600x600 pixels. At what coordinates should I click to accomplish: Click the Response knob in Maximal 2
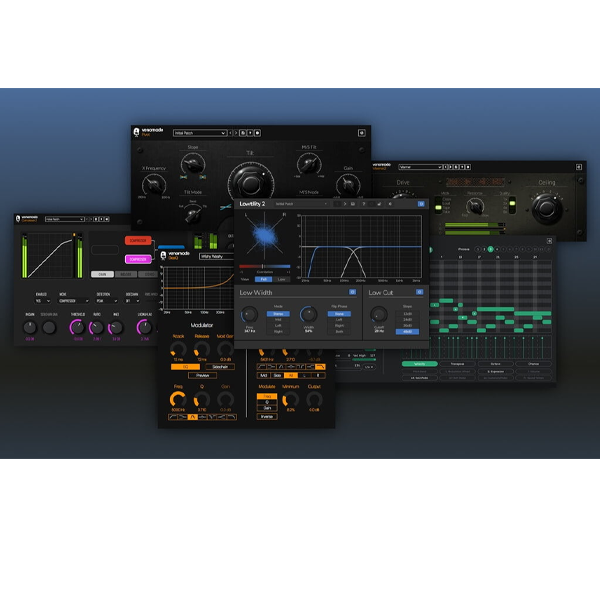(475, 207)
